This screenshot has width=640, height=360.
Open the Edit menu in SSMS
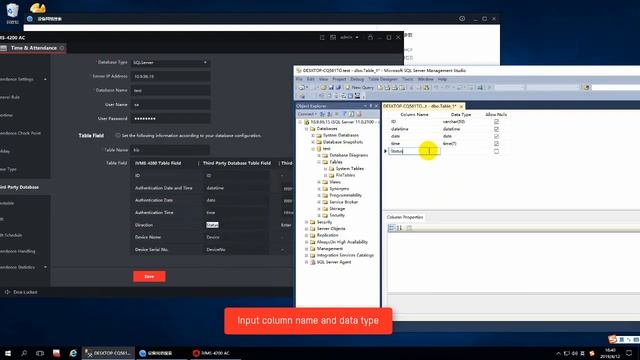[311, 79]
